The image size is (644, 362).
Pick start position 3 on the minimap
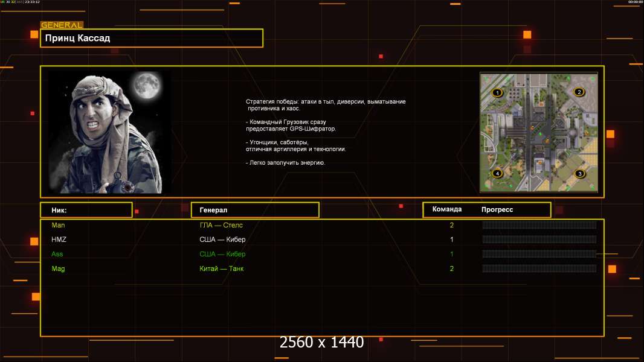(x=579, y=174)
